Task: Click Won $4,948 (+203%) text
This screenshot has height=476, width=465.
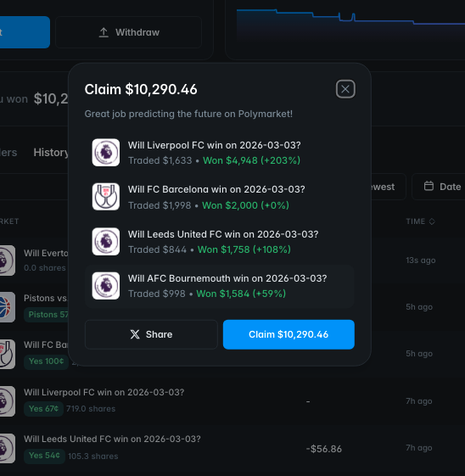Action: (252, 160)
